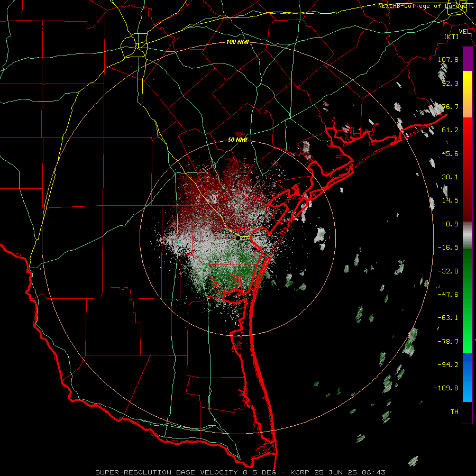The height and width of the screenshot is (476, 476).
Task: Click the -47.6 value on velocity scale
Action: tap(448, 295)
